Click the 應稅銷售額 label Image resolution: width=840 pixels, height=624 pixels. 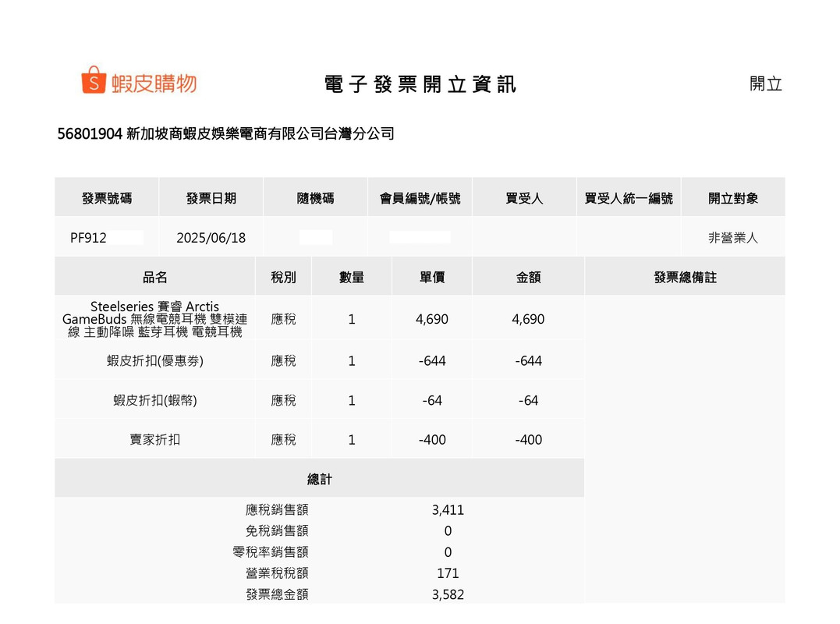[277, 509]
